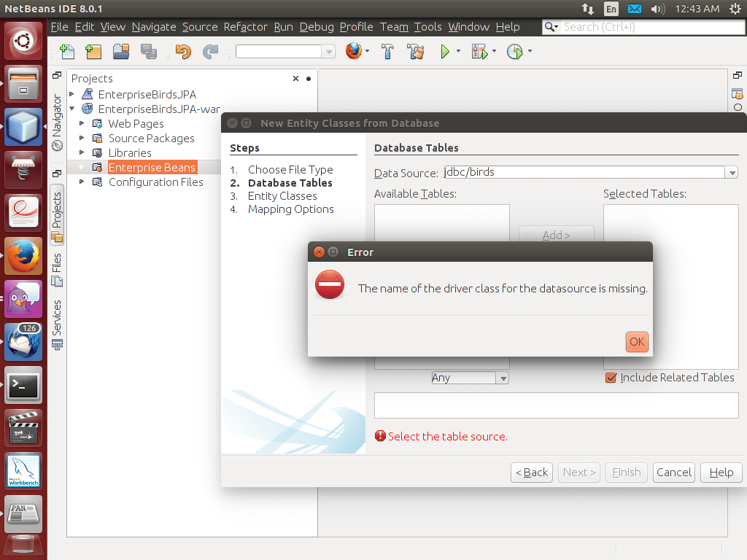
Task: Expand the EnterpriseBirdsJPA project node
Action: 72,94
